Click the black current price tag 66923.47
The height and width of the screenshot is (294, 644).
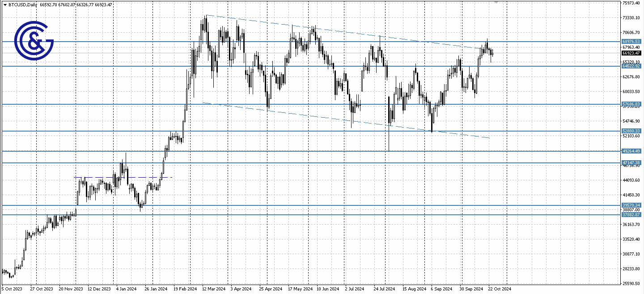[x=631, y=53]
